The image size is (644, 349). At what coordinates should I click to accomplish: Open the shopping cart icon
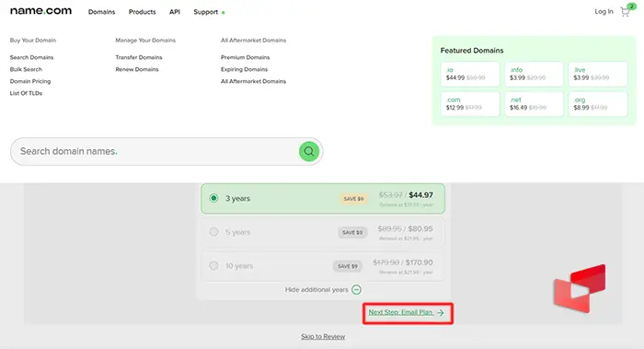[625, 11]
